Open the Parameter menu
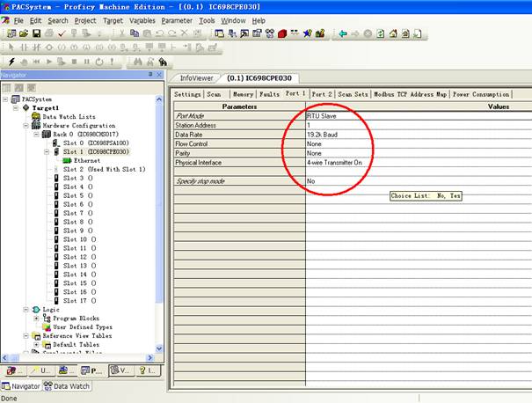This screenshot has width=532, height=403. coord(177,19)
